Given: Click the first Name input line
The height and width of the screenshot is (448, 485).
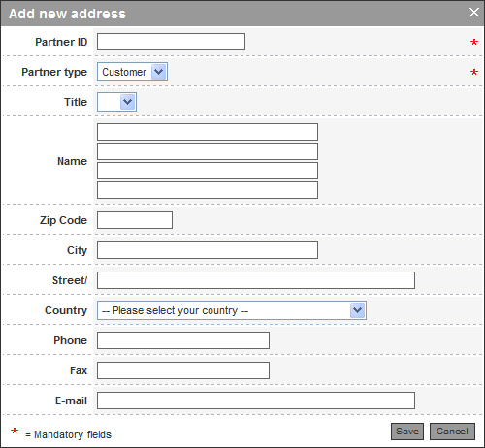Looking at the screenshot, I should (208, 132).
